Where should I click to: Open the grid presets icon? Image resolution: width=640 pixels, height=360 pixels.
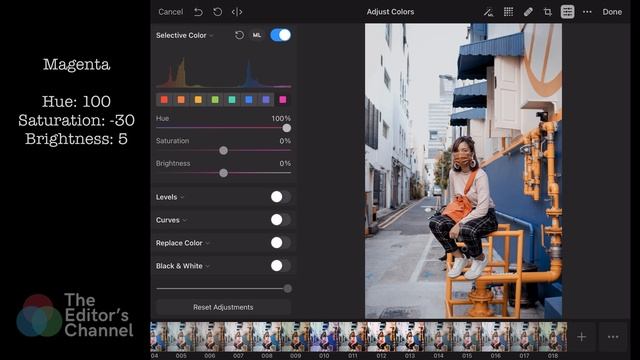[508, 12]
